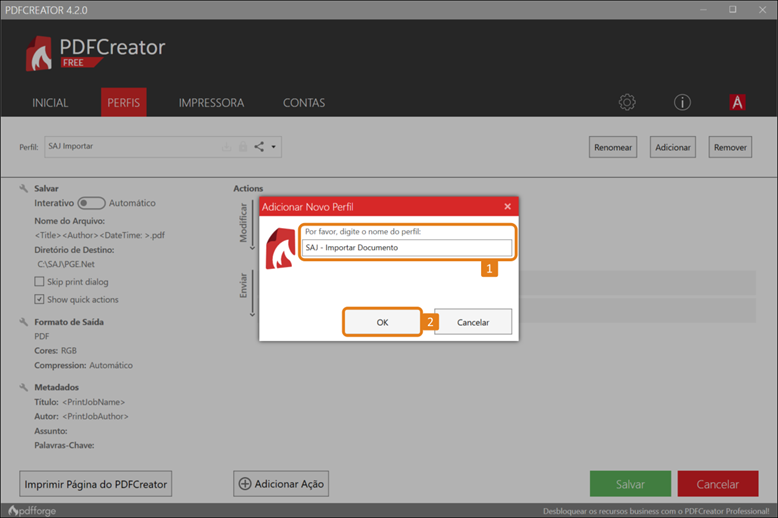Click the Adicionar Ação button
Screen dimensions: 778x518
click(281, 484)
